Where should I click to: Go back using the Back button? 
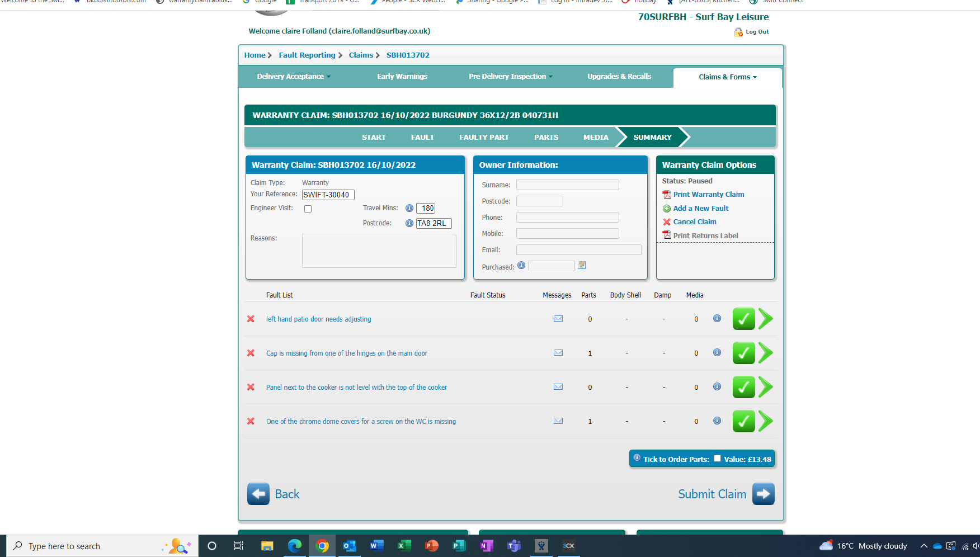pyautogui.click(x=274, y=494)
